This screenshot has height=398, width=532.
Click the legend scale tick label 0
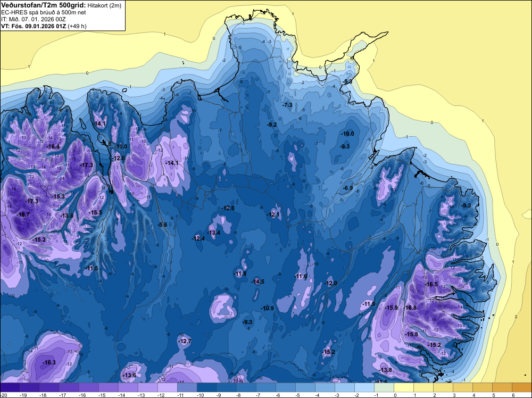(x=395, y=395)
